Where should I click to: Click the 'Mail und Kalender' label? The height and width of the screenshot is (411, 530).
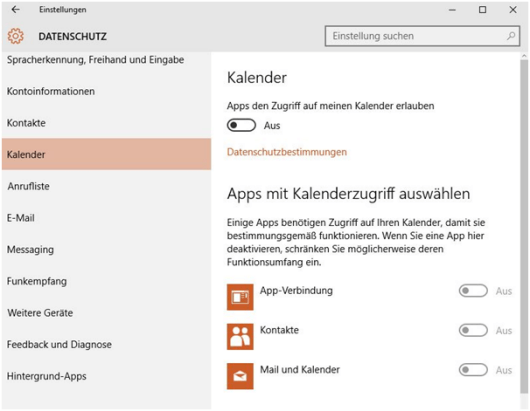pyautogui.click(x=300, y=369)
